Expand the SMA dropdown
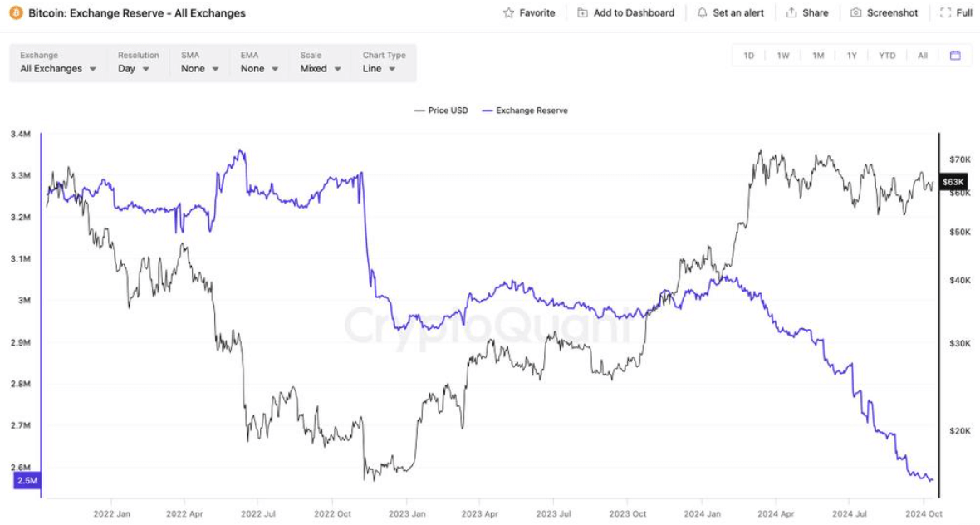980x525 pixels. (200, 69)
